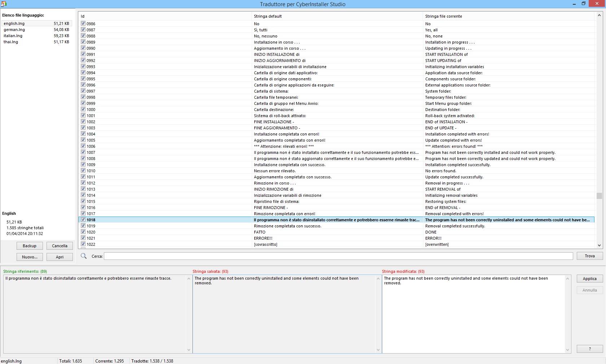This screenshot has height=364, width=606.
Task: Restore down the application window
Action: [584, 4]
